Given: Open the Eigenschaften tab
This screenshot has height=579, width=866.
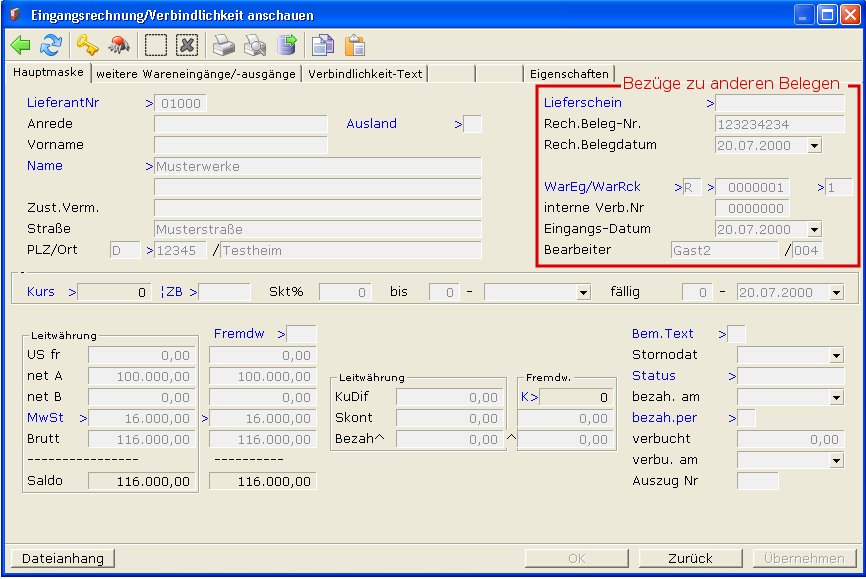Looking at the screenshot, I should click(569, 74).
